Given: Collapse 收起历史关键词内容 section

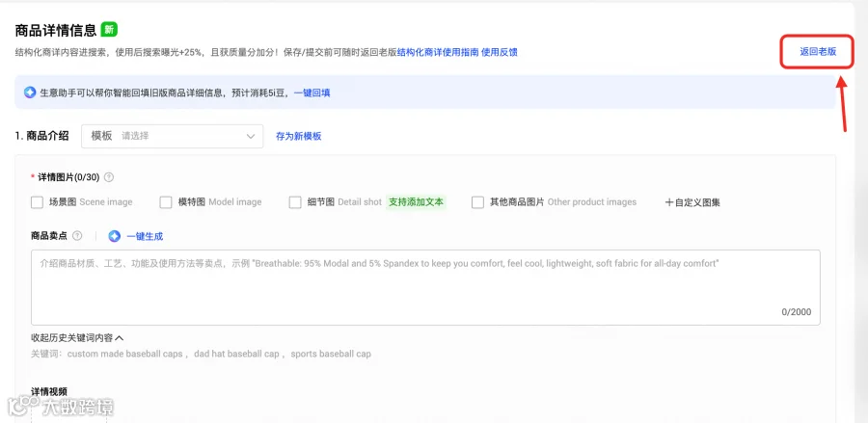Looking at the screenshot, I should pyautogui.click(x=77, y=337).
